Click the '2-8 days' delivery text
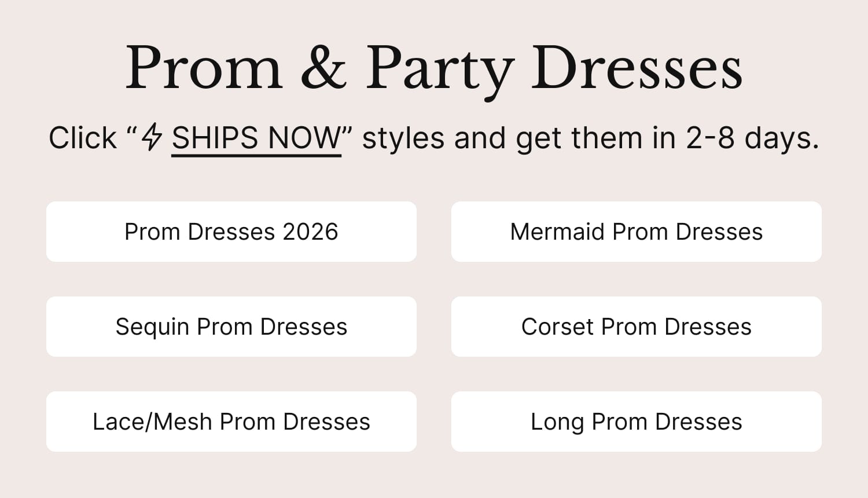Screen dimensions: 868x498 pyautogui.click(x=752, y=138)
